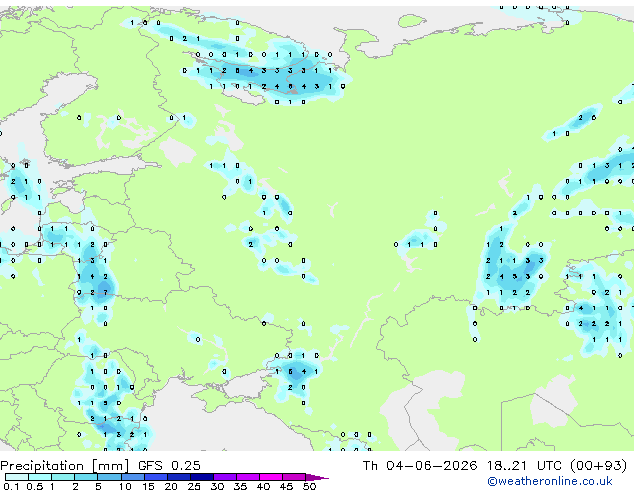The image size is (634, 490).
Task: Pick the 15–20 mm blue legend swatch
Action: coord(156,477)
